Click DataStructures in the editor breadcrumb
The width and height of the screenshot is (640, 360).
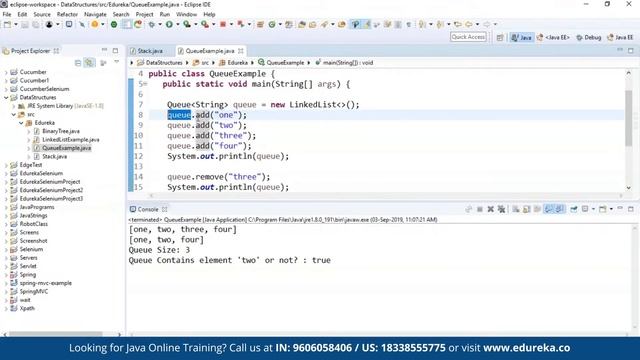click(x=164, y=63)
